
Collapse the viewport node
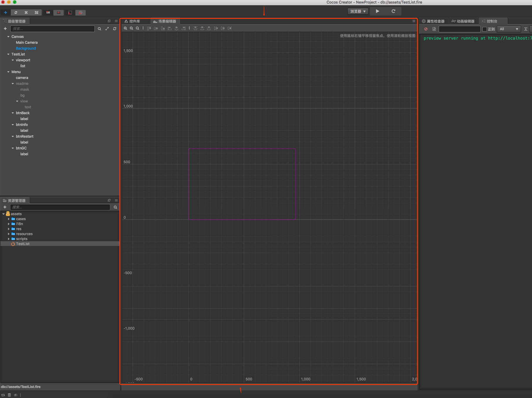[13, 60]
